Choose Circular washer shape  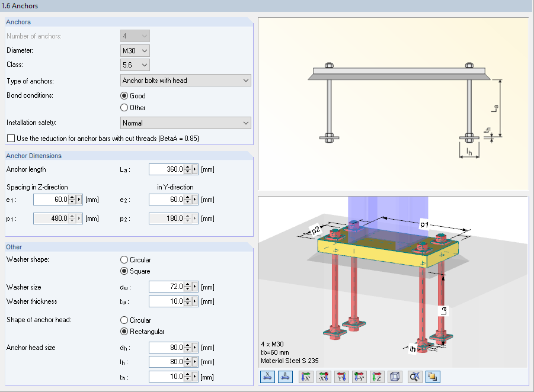tap(124, 259)
